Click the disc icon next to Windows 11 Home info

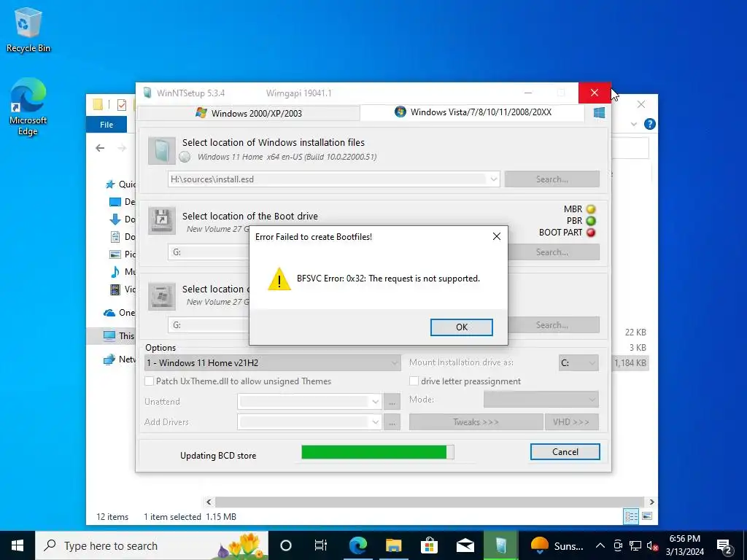[x=185, y=157]
